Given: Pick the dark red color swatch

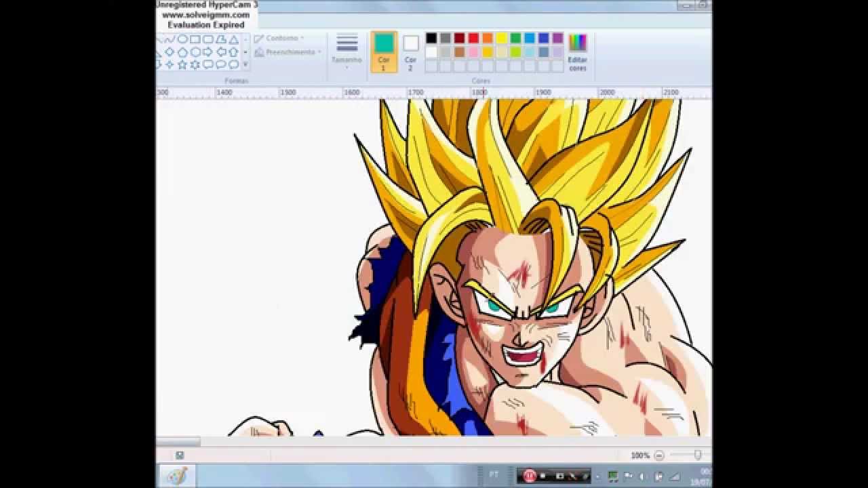Looking at the screenshot, I should [460, 38].
